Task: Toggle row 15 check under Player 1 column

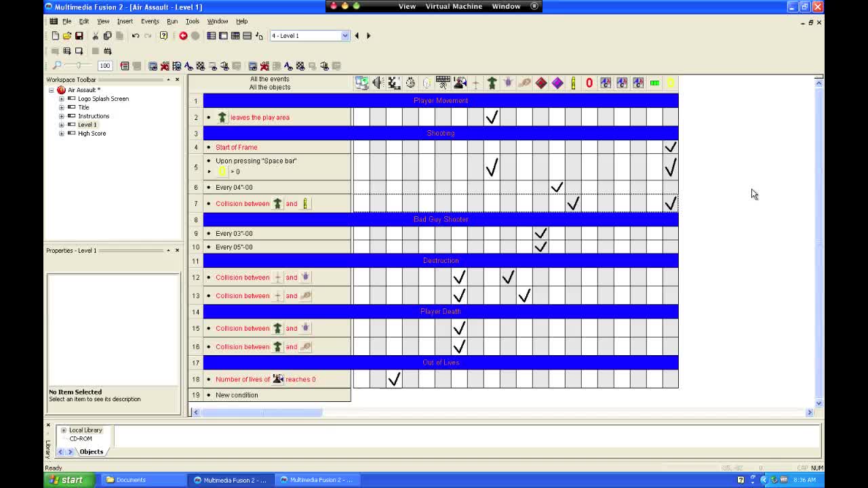Action: (x=459, y=328)
